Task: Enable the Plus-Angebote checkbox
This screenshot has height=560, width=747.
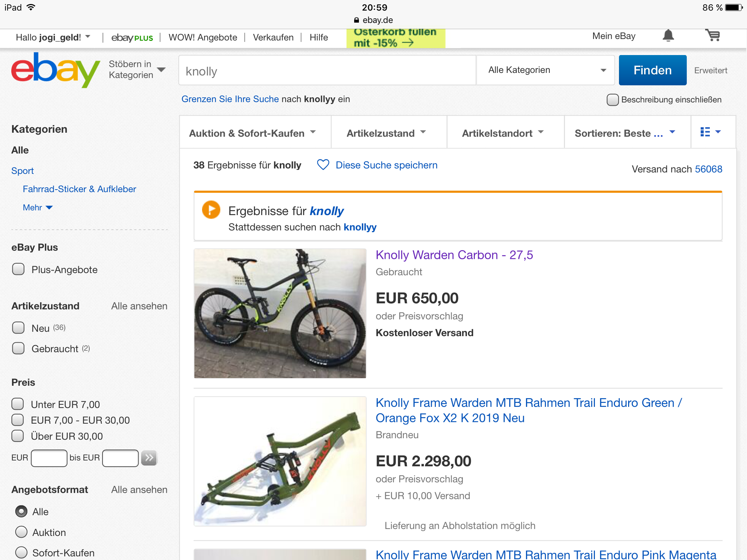Action: pyautogui.click(x=18, y=269)
